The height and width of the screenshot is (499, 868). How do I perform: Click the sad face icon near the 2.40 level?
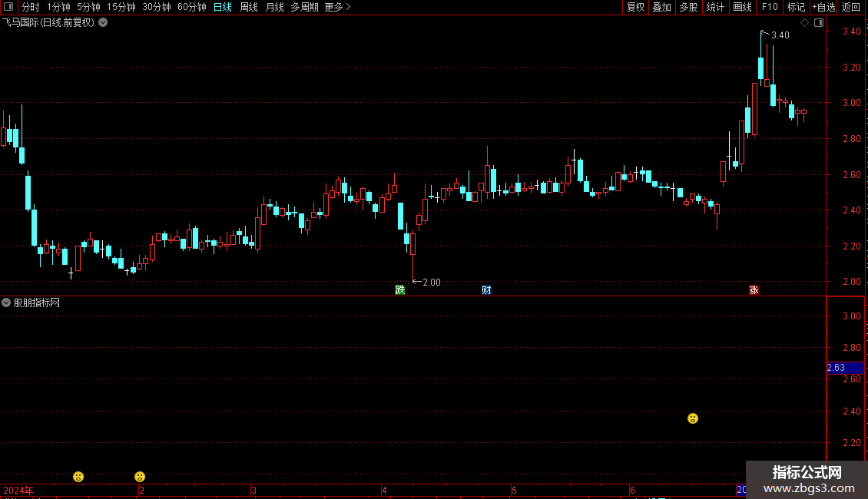(693, 418)
